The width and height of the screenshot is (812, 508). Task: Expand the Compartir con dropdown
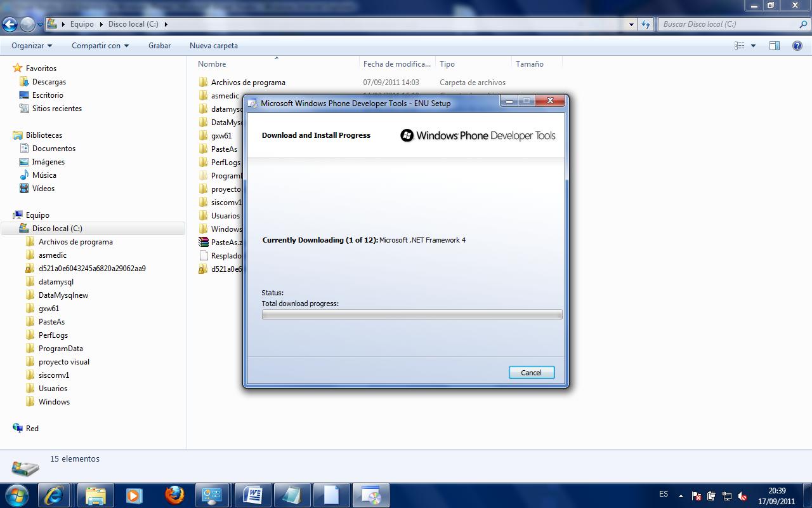pyautogui.click(x=100, y=46)
